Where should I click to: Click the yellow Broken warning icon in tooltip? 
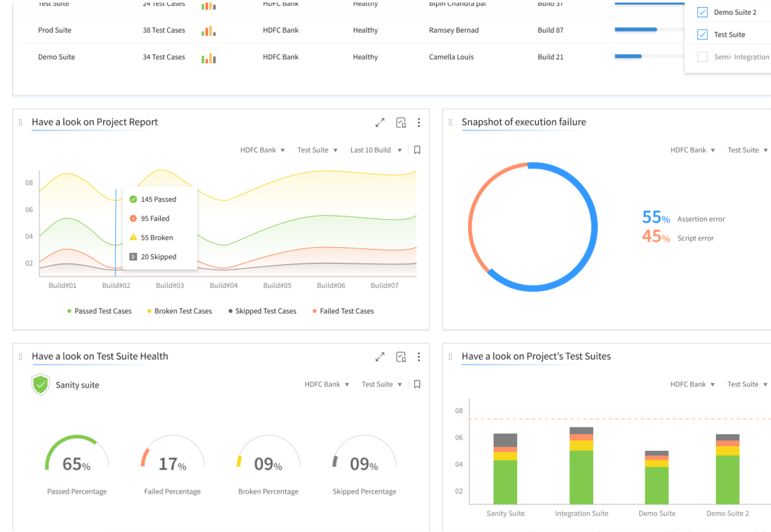click(133, 237)
